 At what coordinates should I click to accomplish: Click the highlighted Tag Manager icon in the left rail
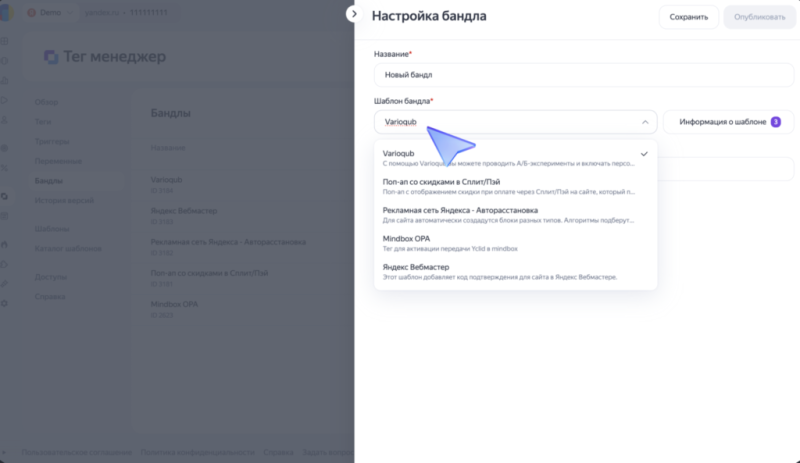click(5, 197)
